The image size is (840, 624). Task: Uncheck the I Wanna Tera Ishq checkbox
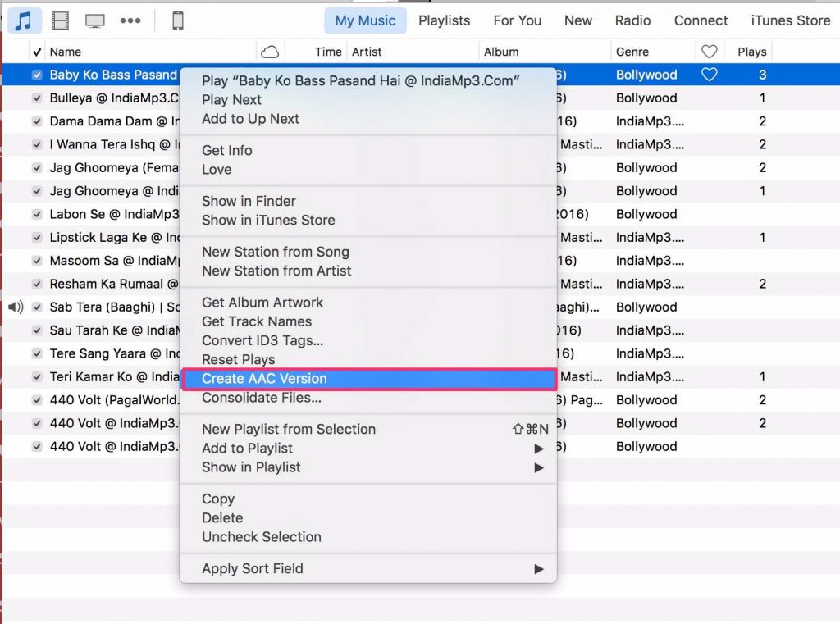37,144
